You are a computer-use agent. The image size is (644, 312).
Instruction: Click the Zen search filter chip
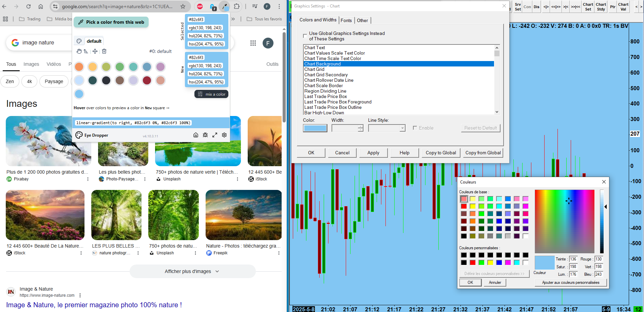coord(10,81)
